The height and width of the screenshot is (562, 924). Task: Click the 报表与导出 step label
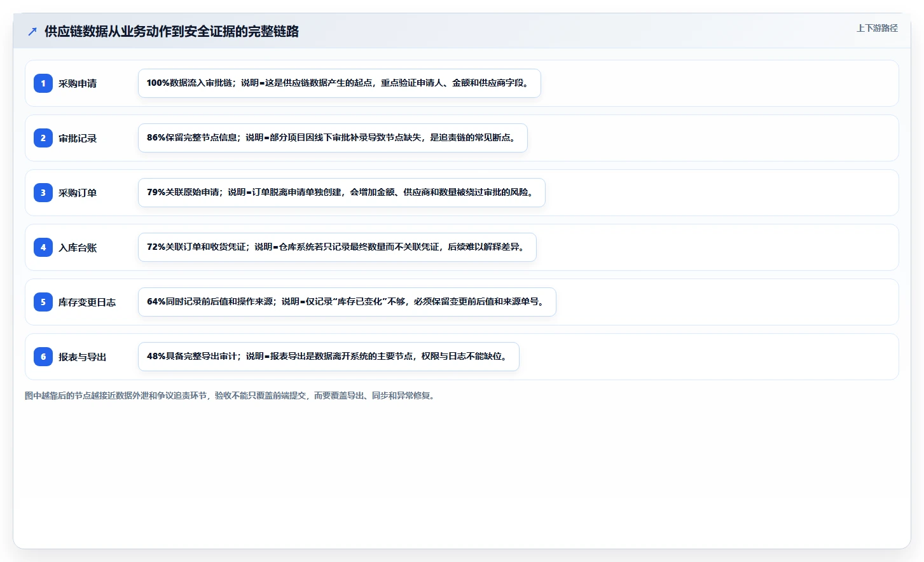coord(83,357)
